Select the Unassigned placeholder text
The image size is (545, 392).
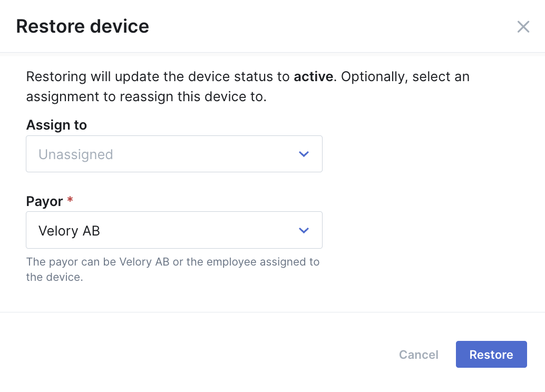pyautogui.click(x=76, y=155)
